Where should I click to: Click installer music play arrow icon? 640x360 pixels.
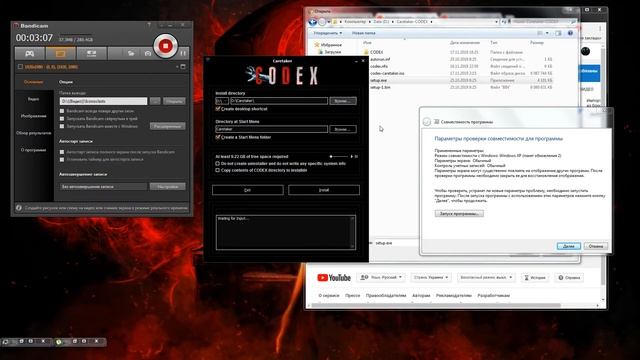tap(352, 156)
